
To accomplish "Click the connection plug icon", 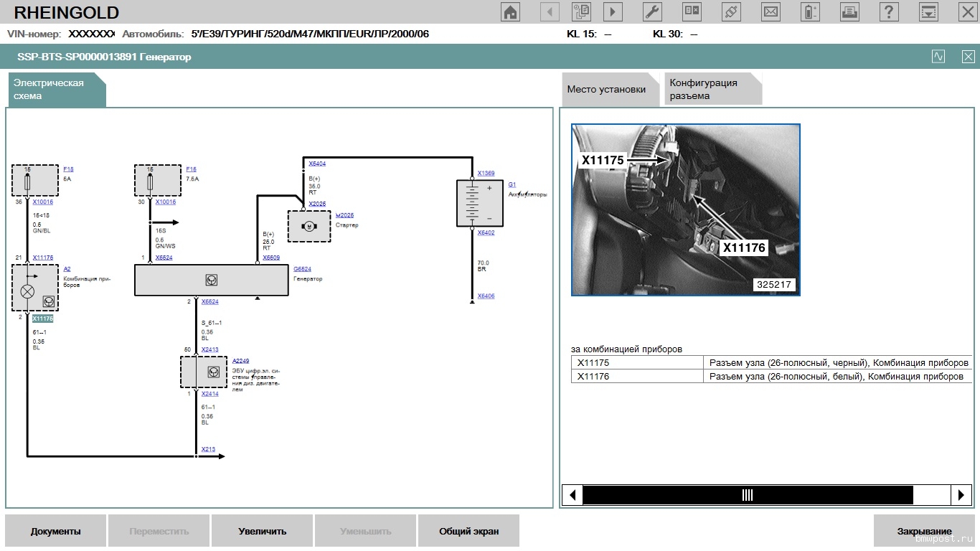I will coord(731,11).
